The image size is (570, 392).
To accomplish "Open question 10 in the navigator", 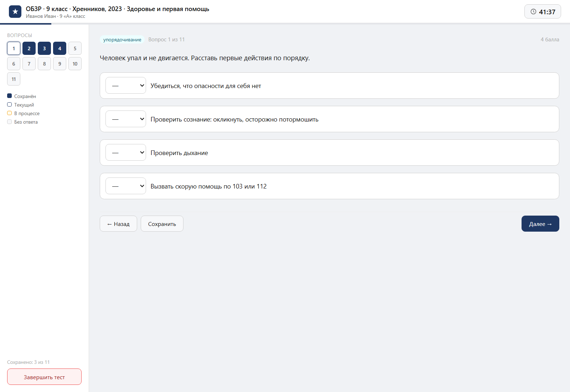I will 75,64.
